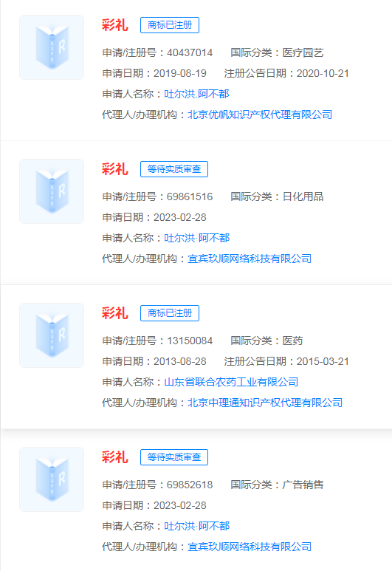Select registration number 69852618 text

coord(190,485)
